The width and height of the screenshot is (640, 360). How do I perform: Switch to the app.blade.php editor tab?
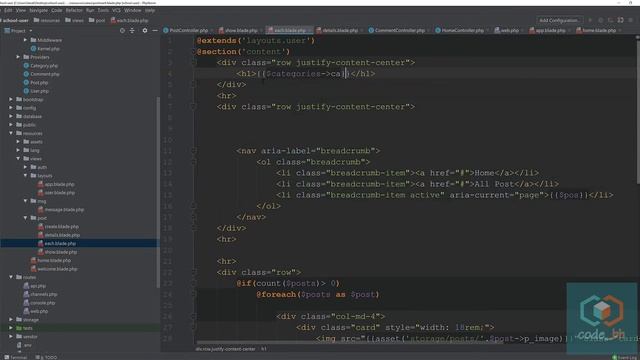pyautogui.click(x=549, y=30)
